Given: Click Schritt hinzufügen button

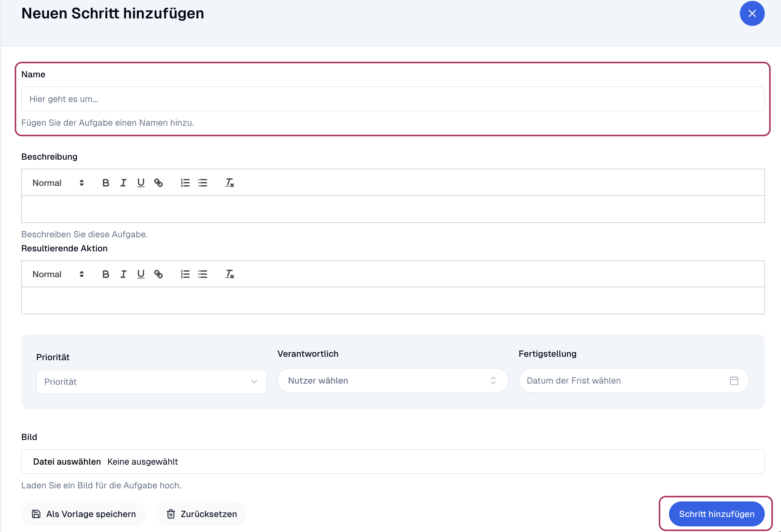Looking at the screenshot, I should click(716, 514).
